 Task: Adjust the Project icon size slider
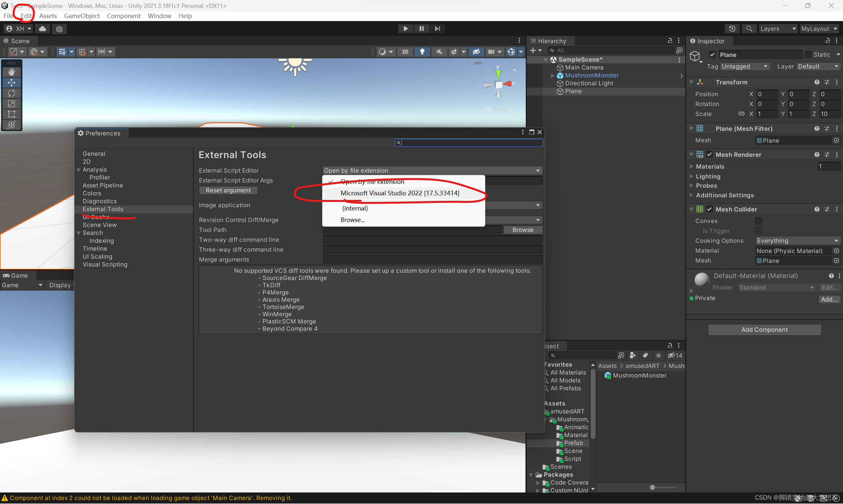pos(652,487)
